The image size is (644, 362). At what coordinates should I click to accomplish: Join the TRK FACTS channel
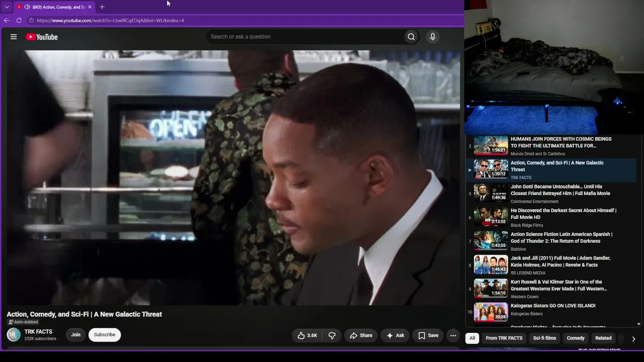pyautogui.click(x=75, y=335)
